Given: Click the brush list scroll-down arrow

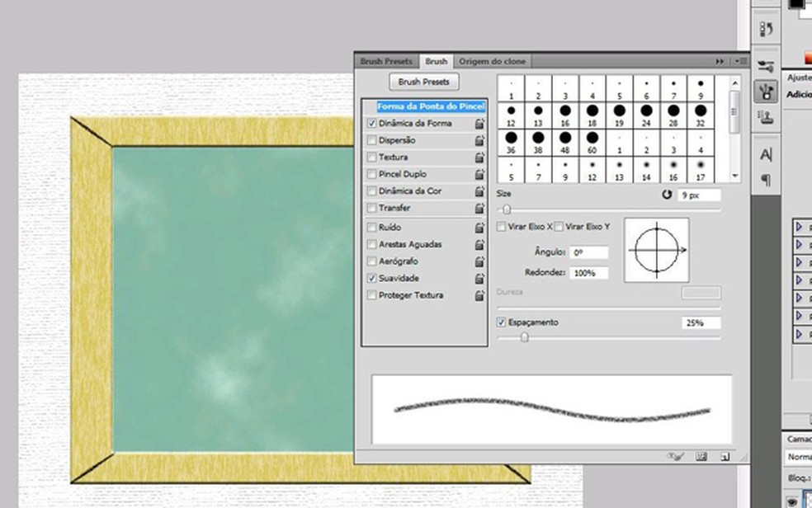Looking at the screenshot, I should tap(734, 176).
